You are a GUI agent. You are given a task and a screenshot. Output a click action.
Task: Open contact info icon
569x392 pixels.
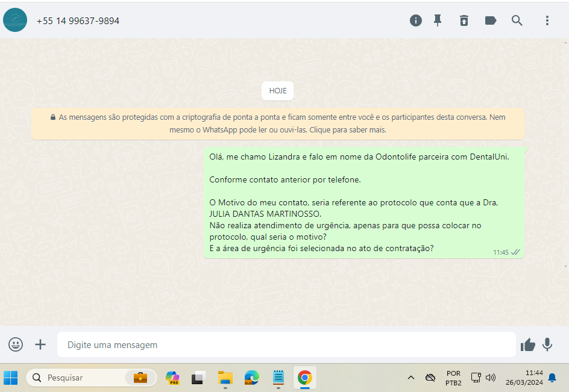point(416,20)
